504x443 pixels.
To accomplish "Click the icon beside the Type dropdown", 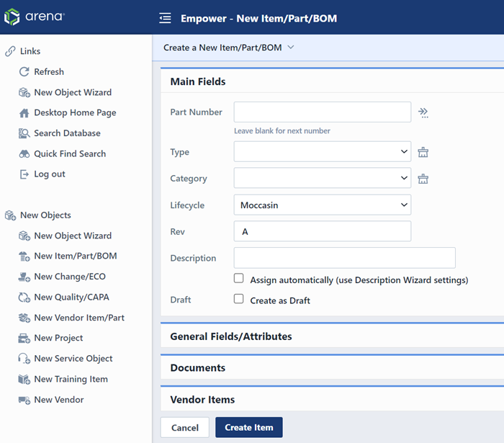I will pos(423,152).
